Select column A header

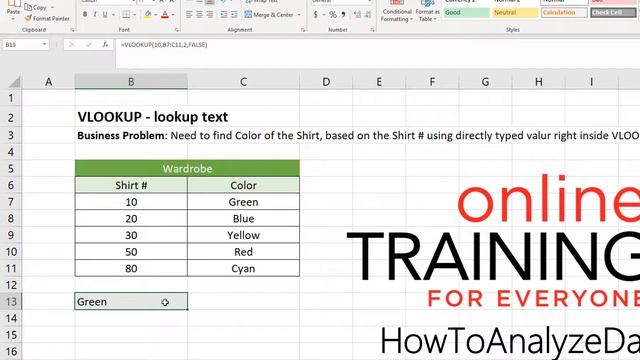click(49, 82)
